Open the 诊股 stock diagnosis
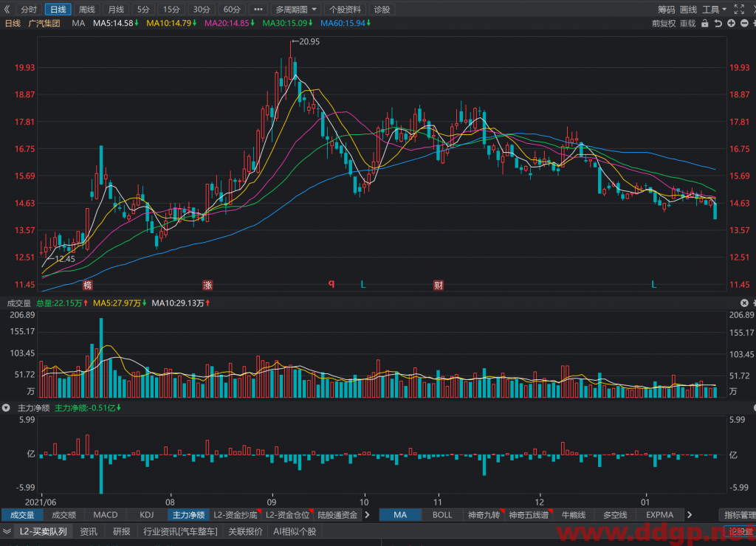756x546 pixels. 382,9
